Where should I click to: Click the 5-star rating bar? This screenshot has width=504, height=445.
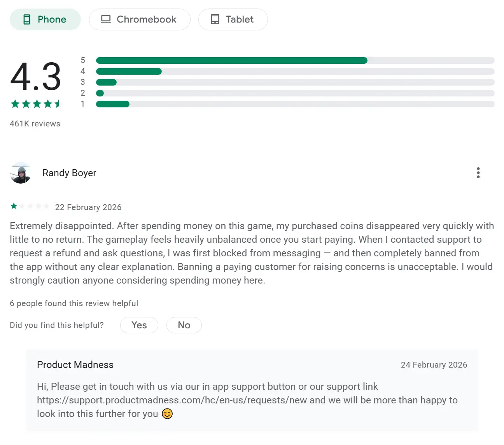click(295, 60)
